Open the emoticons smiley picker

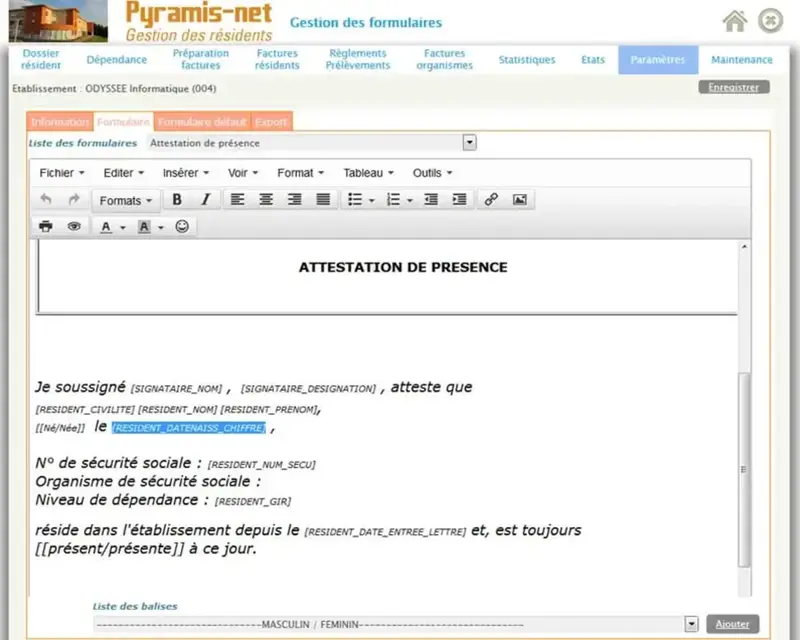[x=182, y=227]
